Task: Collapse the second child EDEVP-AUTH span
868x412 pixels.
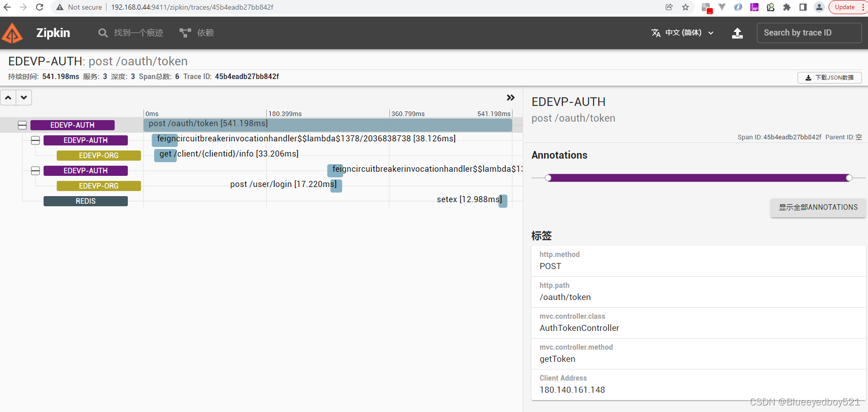Action: click(35, 171)
